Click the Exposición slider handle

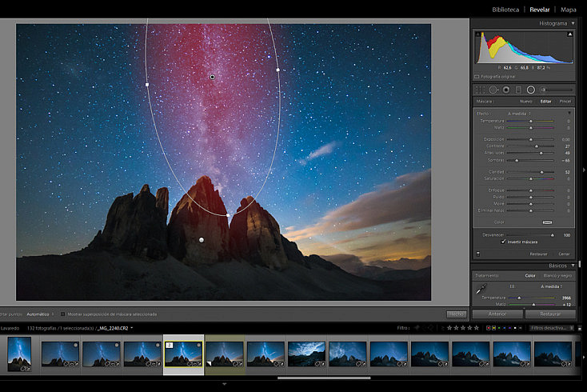pos(530,139)
